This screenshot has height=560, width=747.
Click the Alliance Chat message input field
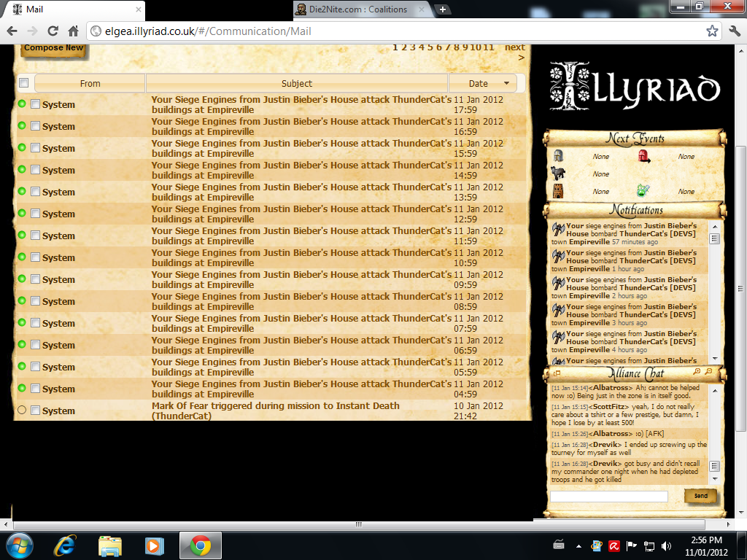click(x=608, y=497)
